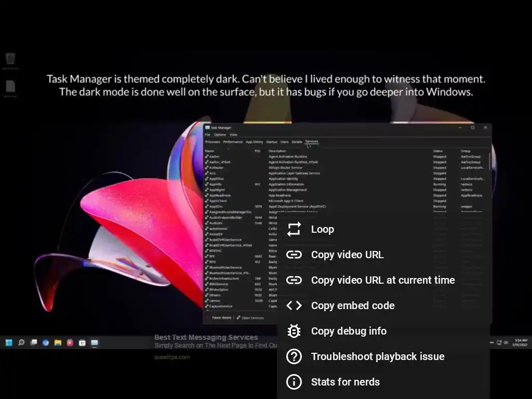Sort services by the PID column header

pos(258,151)
